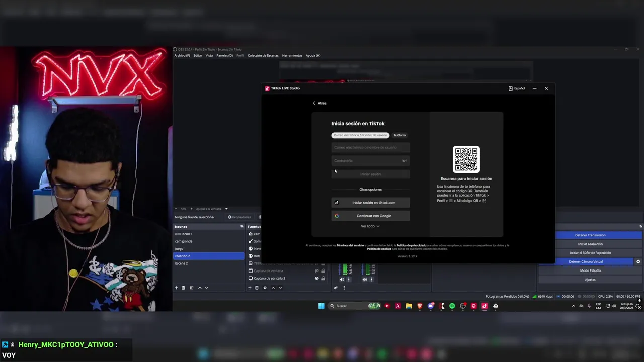Open Paneles menu in OBS

(x=225, y=55)
